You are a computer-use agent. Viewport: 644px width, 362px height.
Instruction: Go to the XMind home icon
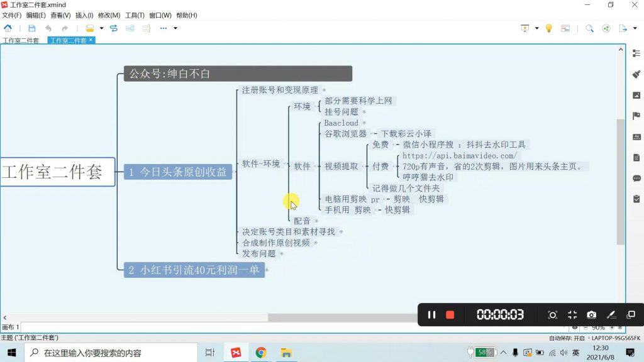tap(8, 28)
